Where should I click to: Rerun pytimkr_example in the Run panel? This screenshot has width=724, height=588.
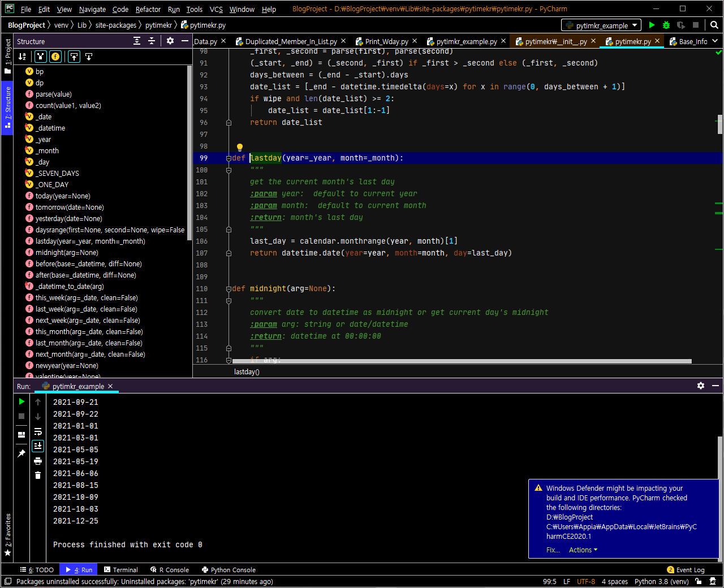21,401
